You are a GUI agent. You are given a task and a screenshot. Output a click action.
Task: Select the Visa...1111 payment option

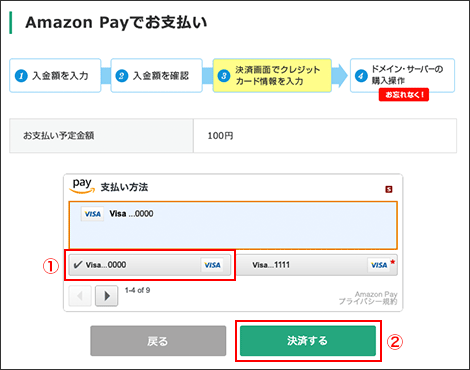317,265
